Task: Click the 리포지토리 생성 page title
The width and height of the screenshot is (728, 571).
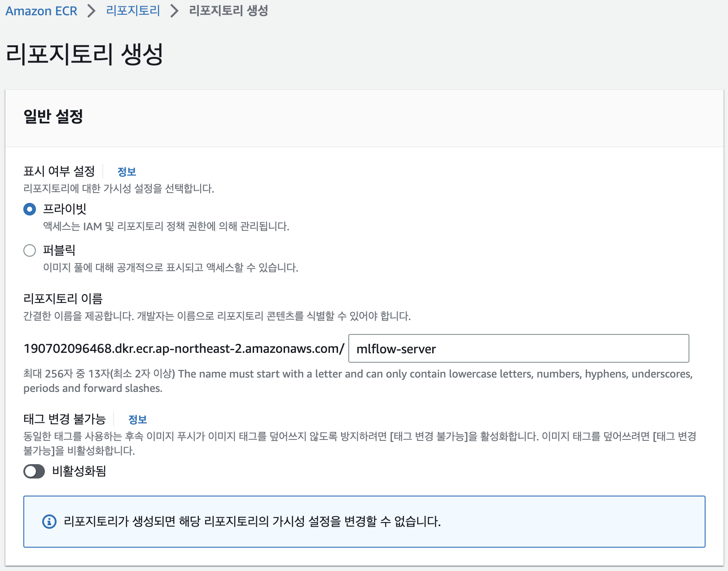Action: click(x=84, y=54)
